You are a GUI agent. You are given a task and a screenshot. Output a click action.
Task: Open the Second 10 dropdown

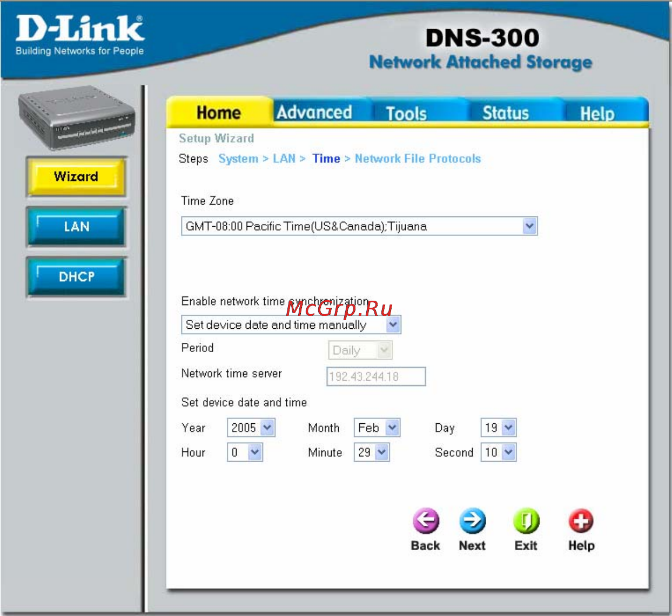coord(499,452)
